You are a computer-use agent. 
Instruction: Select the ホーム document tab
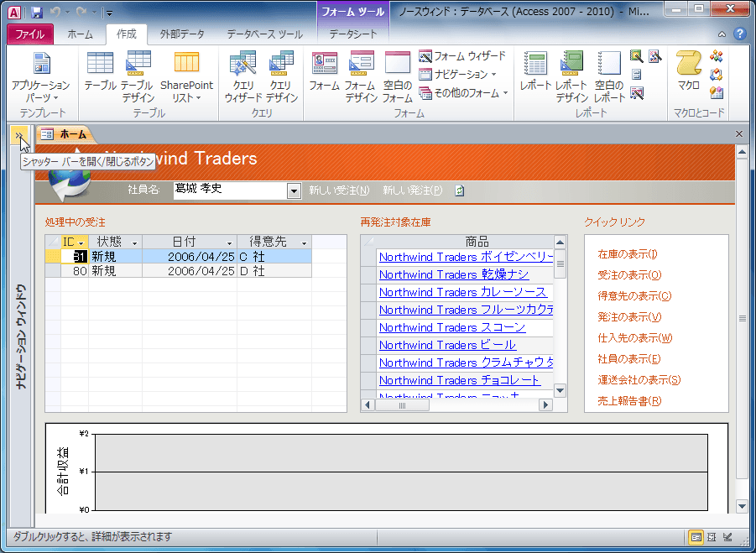(65, 134)
